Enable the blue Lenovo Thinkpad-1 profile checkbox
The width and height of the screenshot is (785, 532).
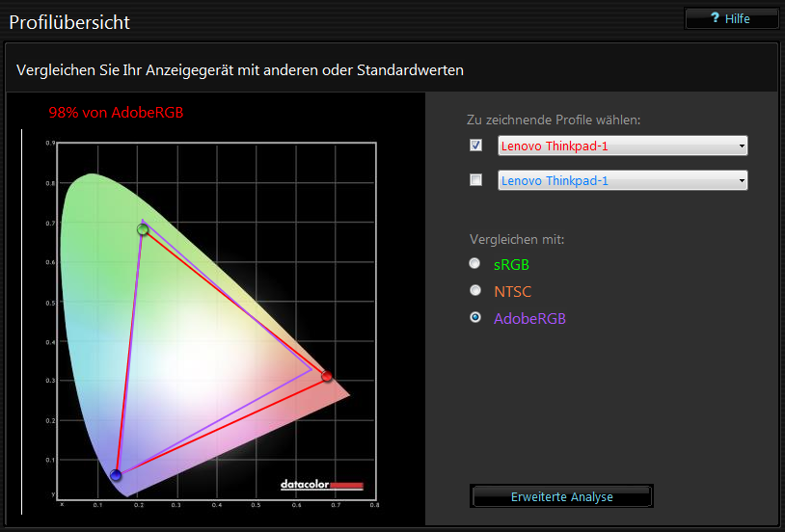[x=475, y=180]
